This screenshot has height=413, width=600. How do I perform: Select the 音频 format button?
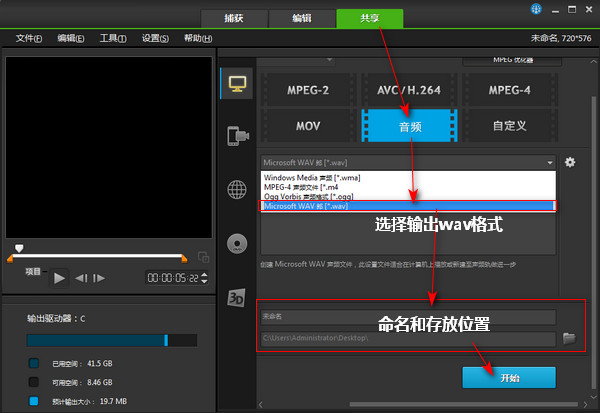click(x=409, y=126)
